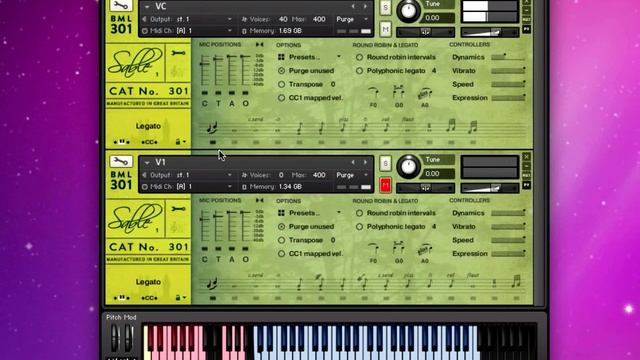This screenshot has width=640, height=360.
Task: Click the CC icon under VC Legato
Action: coord(149,142)
